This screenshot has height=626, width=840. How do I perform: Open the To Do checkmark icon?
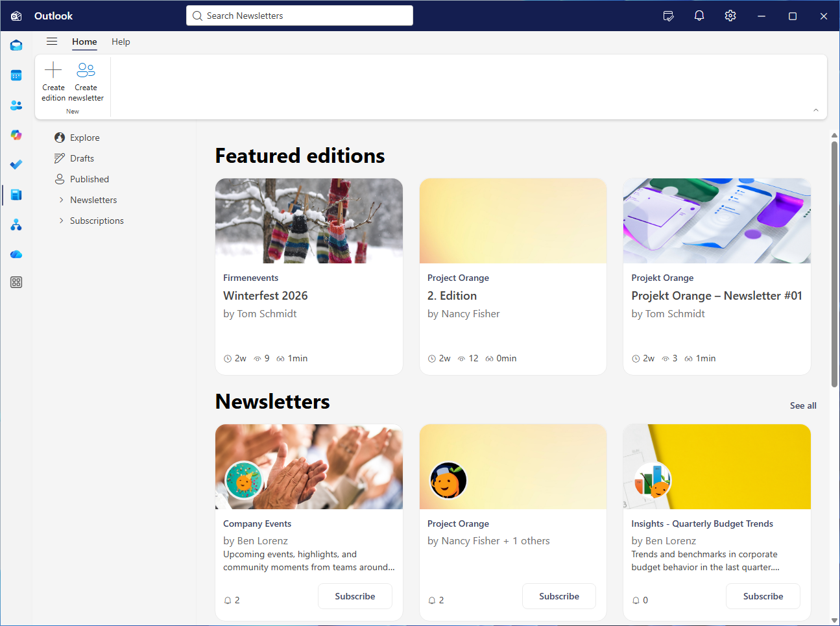[x=16, y=165]
